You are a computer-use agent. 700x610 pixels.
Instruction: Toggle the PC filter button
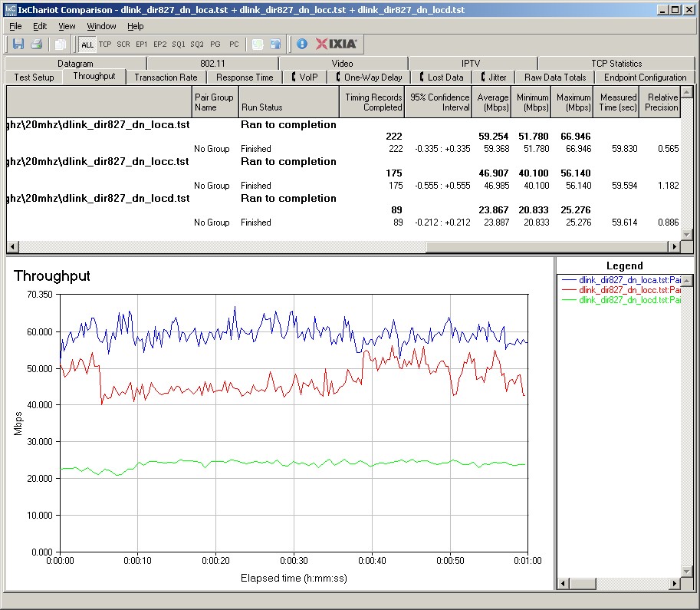coord(234,45)
